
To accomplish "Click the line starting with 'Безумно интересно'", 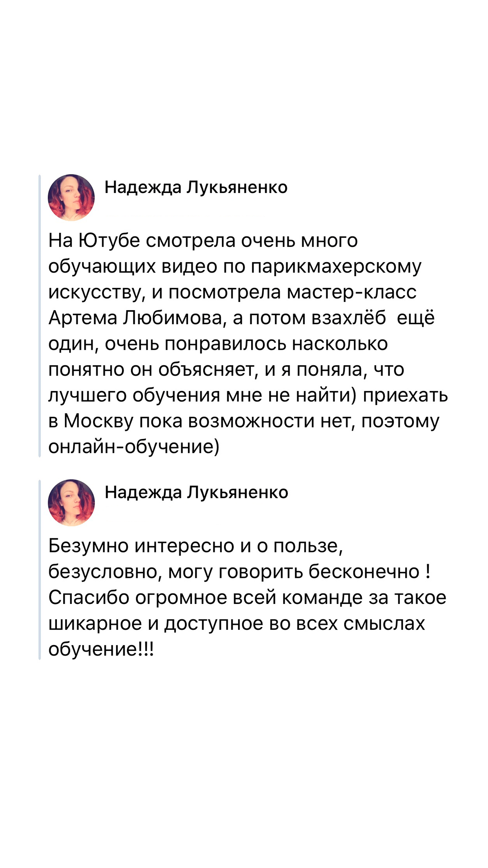I will click(x=196, y=546).
